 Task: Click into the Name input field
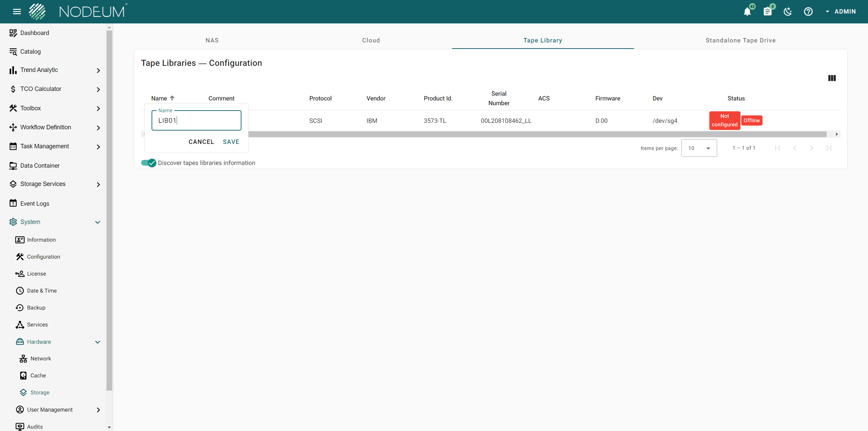pyautogui.click(x=196, y=120)
